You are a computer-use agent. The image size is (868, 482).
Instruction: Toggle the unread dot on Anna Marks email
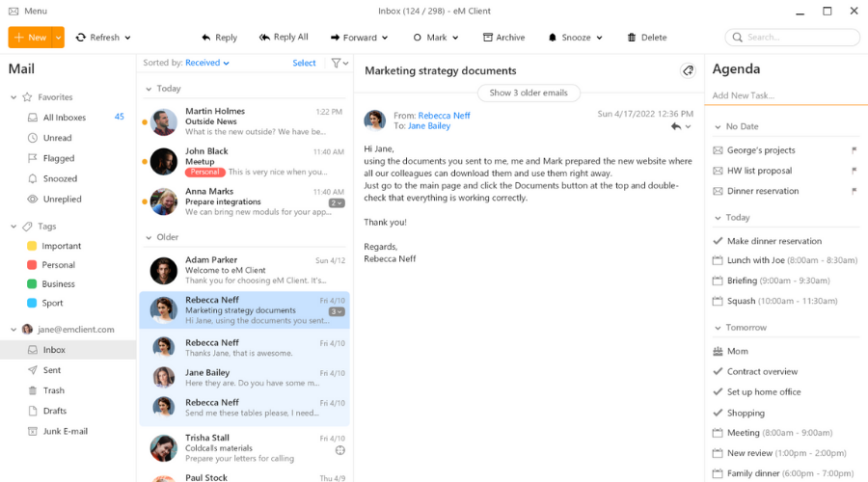[x=145, y=201]
